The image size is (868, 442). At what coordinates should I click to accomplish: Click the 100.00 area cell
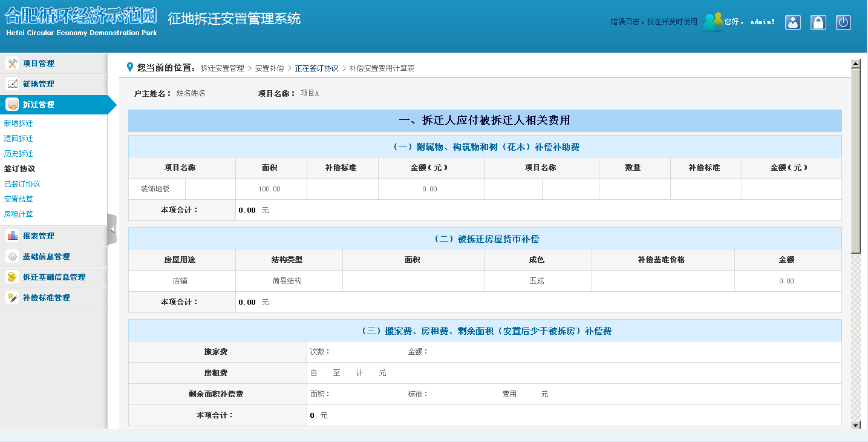270,189
